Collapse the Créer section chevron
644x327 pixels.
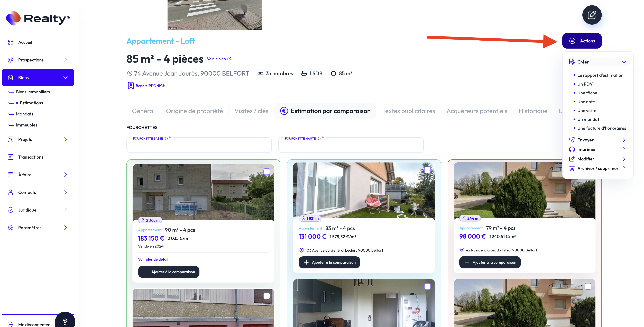tap(624, 62)
